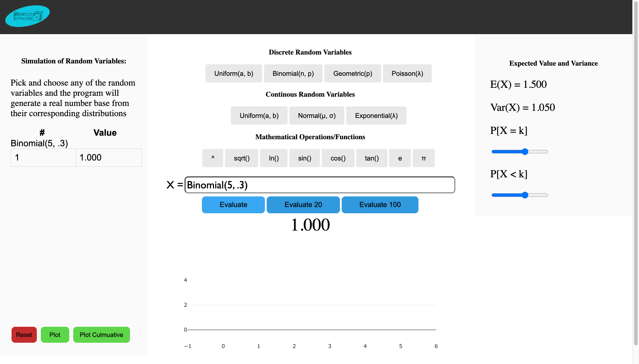Insert the sin() function
Screen dimensions: 639x364
(304, 158)
